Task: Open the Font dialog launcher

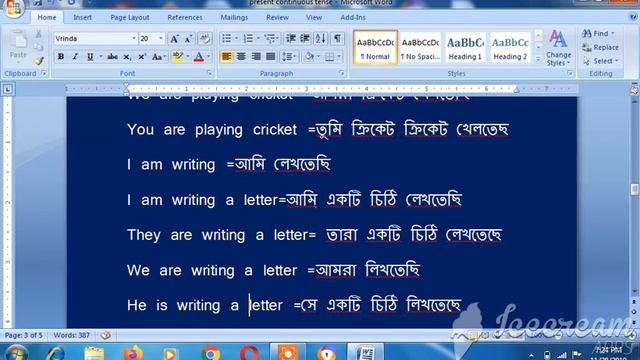Action: point(209,73)
